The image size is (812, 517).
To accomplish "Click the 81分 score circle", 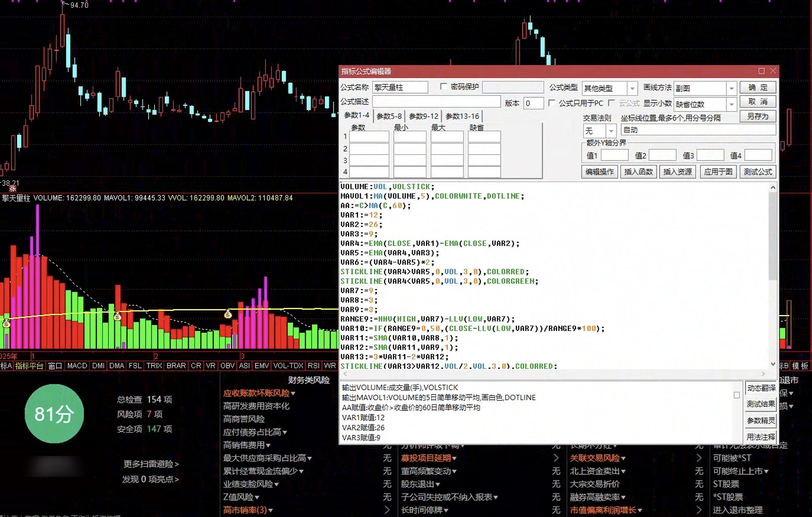I will [x=54, y=414].
